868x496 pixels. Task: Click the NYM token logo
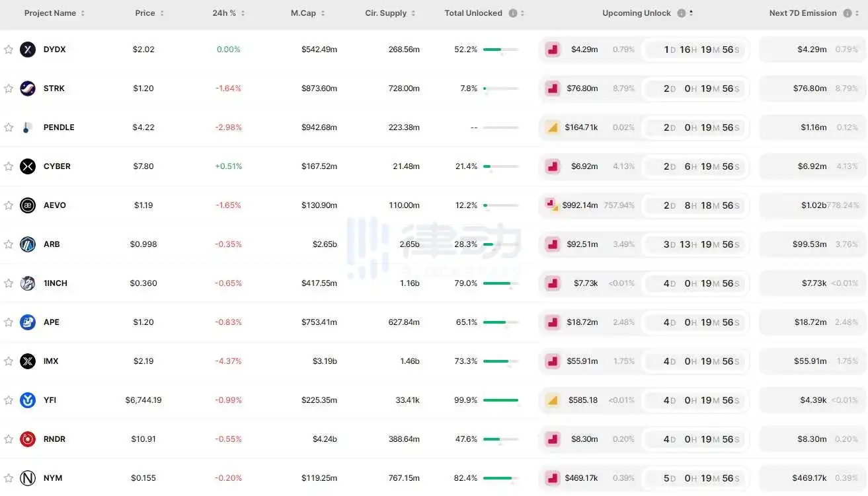28,478
